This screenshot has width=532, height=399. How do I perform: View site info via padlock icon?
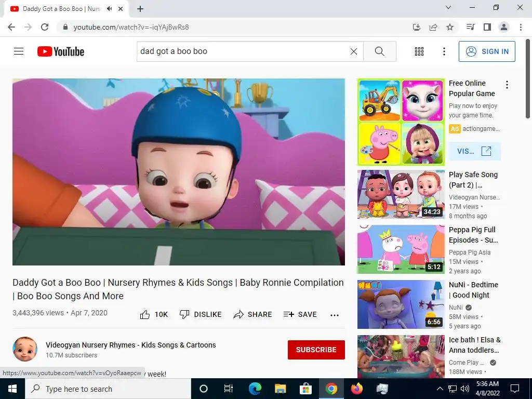pos(65,27)
